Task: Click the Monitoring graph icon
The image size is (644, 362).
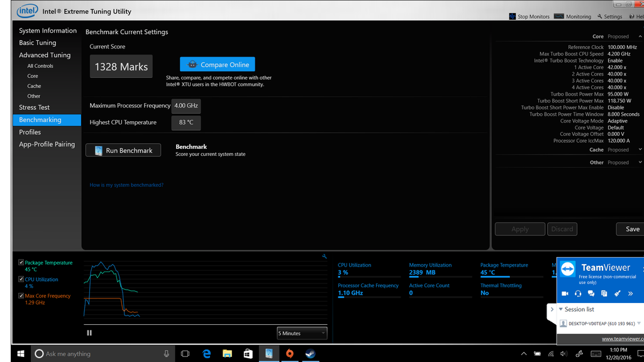Action: coord(559,16)
